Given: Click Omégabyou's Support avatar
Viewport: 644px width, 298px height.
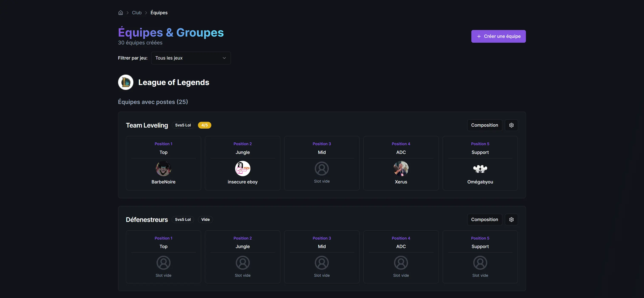Looking at the screenshot, I should coord(480,168).
